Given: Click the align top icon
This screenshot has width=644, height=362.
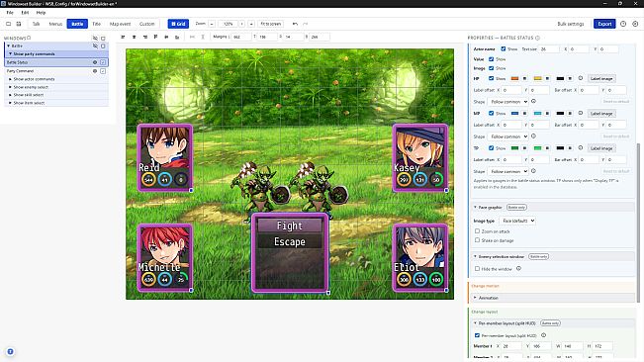Looking at the screenshot, I should click(x=155, y=37).
